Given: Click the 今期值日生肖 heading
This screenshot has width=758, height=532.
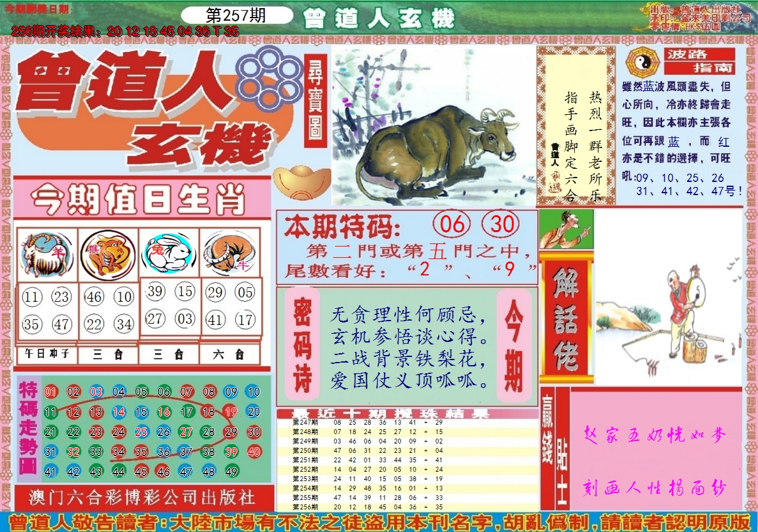Looking at the screenshot, I should click(139, 200).
